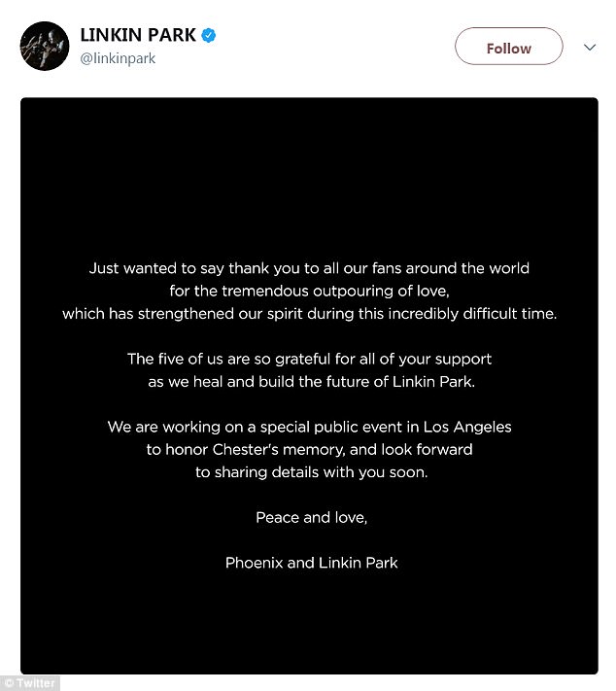Click 'for the tremendous outpouring of love' line
Viewport: 616px width, 691px height.
309,291
